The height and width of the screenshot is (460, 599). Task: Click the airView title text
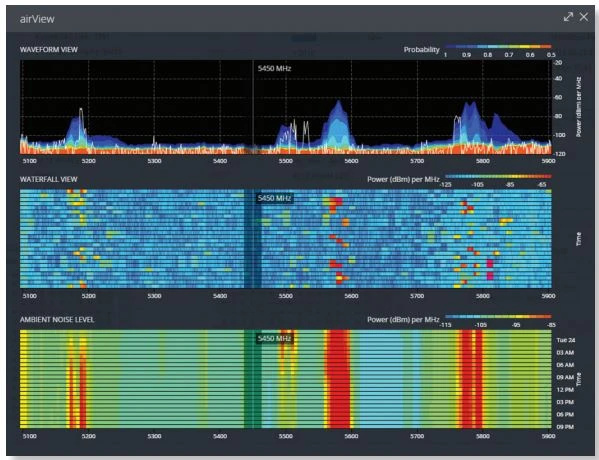[x=37, y=19]
